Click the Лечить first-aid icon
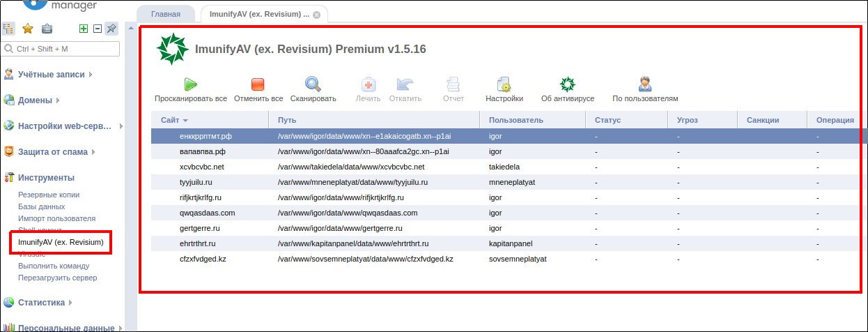Viewport: 868px width, 332px height. (368, 84)
